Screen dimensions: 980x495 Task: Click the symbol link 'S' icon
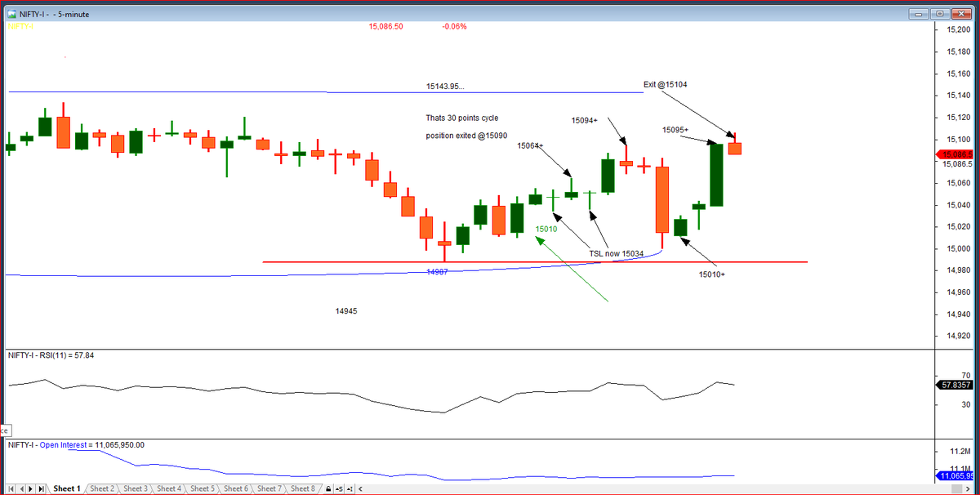(x=339, y=488)
